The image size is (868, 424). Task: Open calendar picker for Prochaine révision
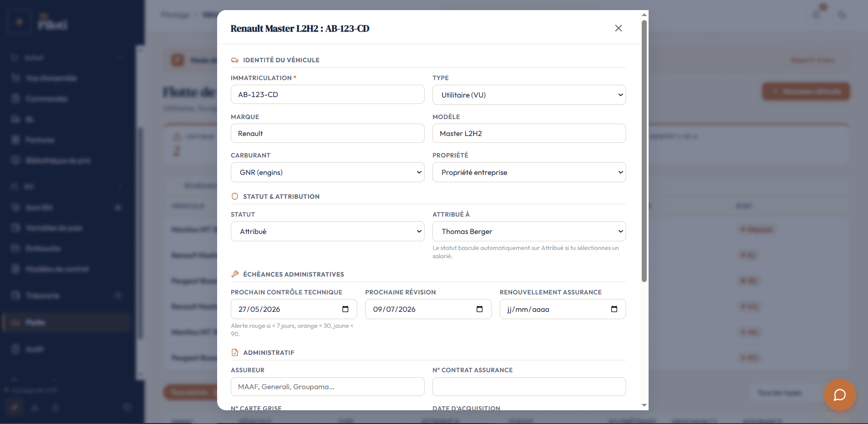click(x=480, y=309)
